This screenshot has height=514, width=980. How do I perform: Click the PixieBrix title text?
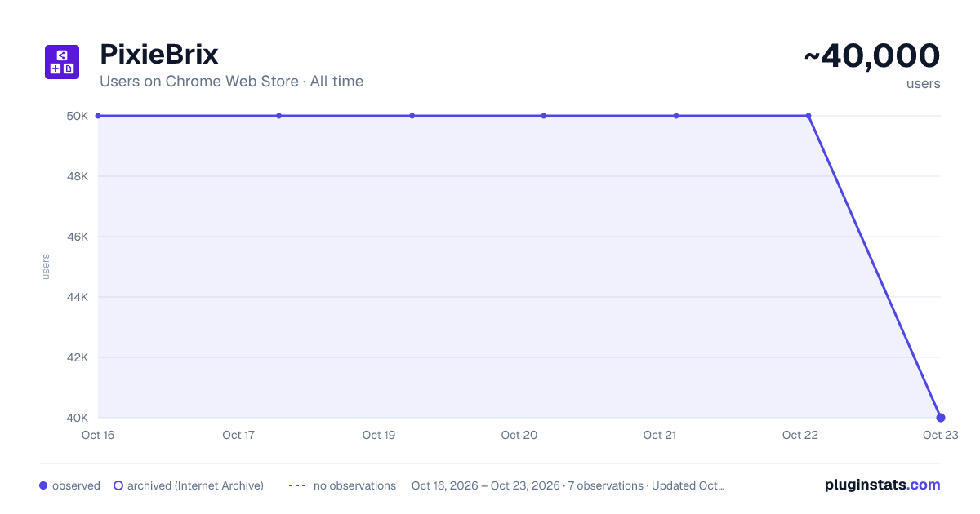pos(159,55)
